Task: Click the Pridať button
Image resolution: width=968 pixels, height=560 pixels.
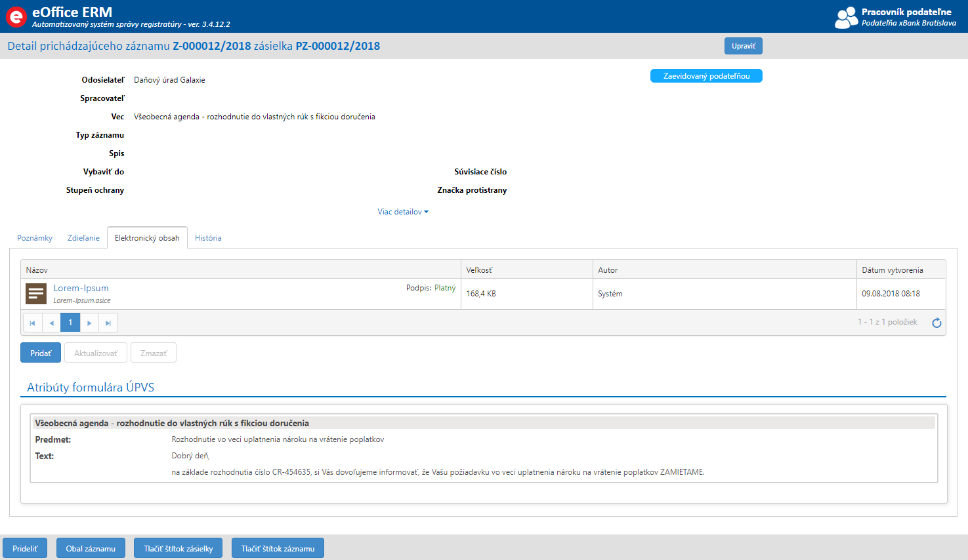Action: click(41, 353)
